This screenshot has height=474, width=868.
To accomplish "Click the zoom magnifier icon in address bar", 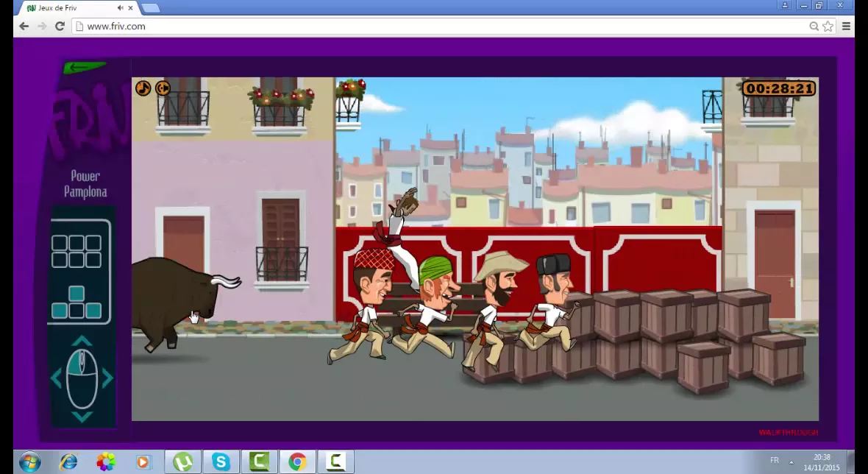I will 814,26.
